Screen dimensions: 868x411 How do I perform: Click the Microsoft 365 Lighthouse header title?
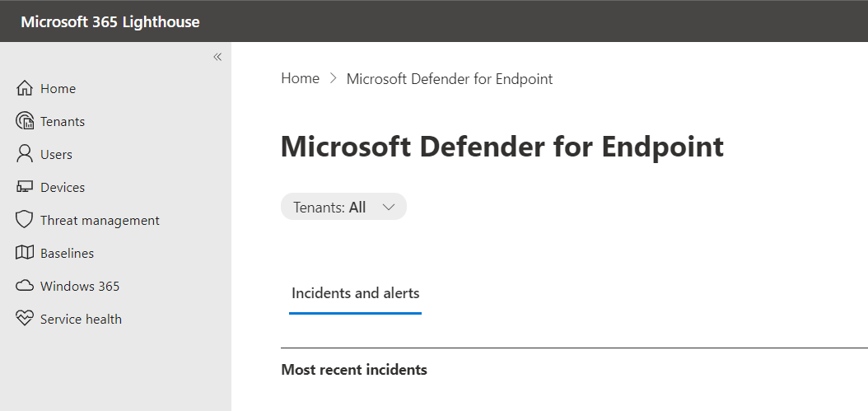110,21
